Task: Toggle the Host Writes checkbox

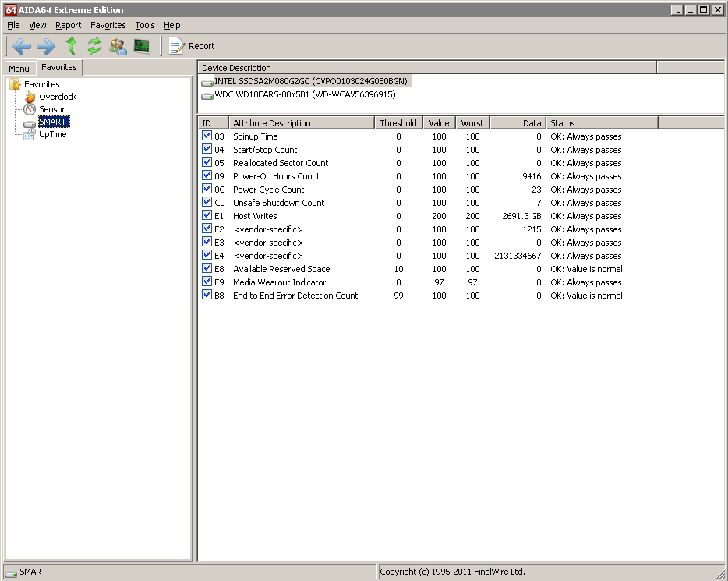Action: pyautogui.click(x=207, y=215)
